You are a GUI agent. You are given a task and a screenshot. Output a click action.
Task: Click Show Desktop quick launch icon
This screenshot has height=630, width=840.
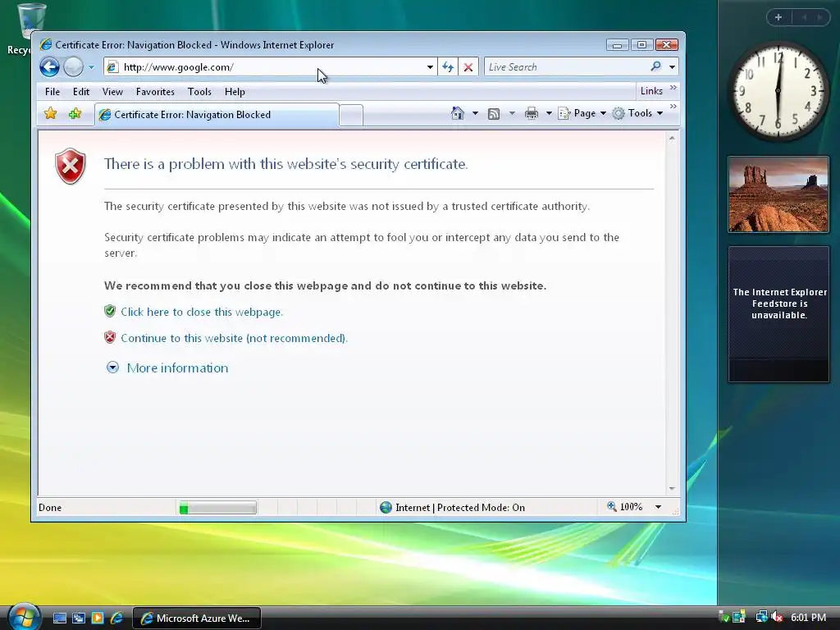click(60, 619)
